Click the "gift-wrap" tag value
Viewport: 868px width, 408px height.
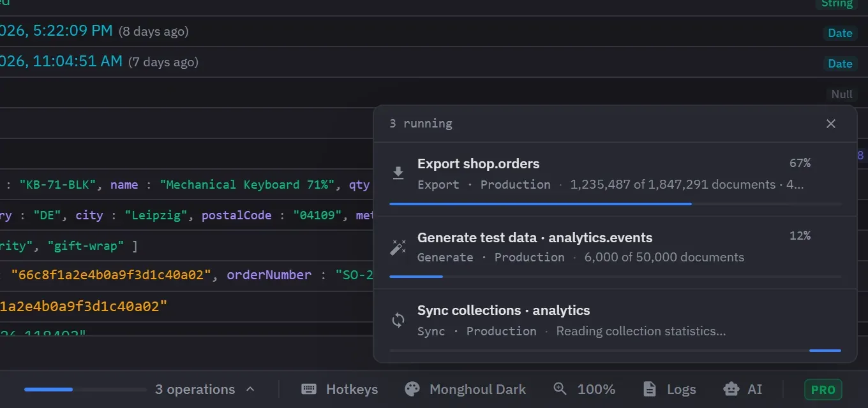86,246
